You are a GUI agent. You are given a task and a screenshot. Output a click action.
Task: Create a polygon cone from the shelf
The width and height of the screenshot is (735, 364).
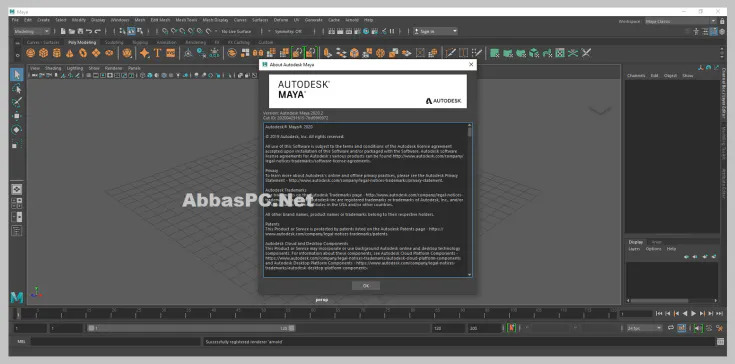tap(70, 53)
